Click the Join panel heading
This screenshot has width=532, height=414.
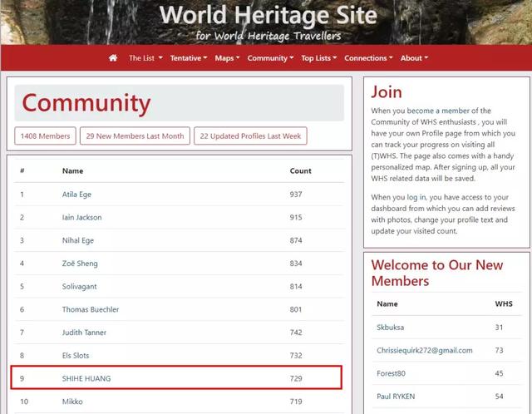[x=387, y=92]
